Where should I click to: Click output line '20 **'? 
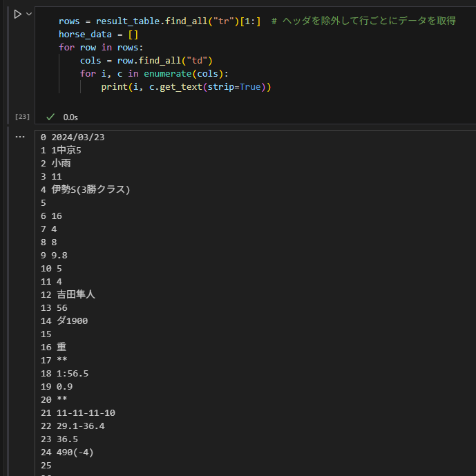54,399
